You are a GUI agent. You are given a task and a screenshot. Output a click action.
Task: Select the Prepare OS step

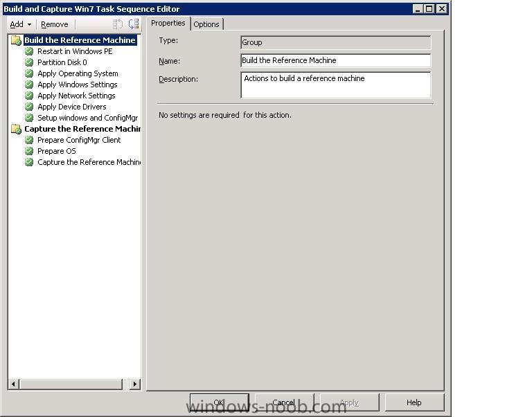(57, 151)
